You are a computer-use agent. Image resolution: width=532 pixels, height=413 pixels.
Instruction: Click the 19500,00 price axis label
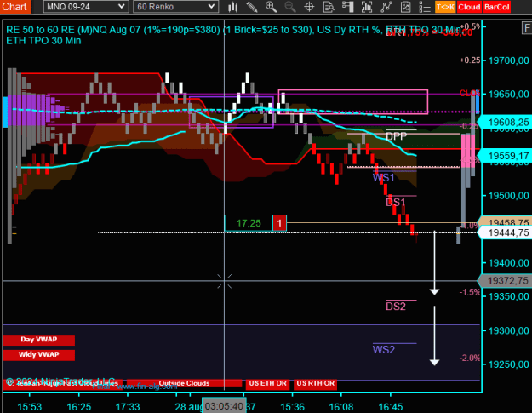tap(508, 196)
